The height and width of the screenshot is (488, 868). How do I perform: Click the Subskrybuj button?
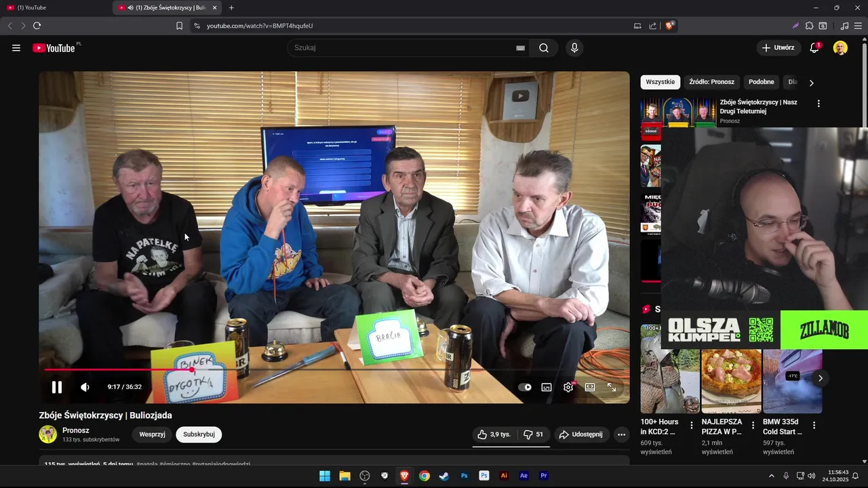point(199,434)
